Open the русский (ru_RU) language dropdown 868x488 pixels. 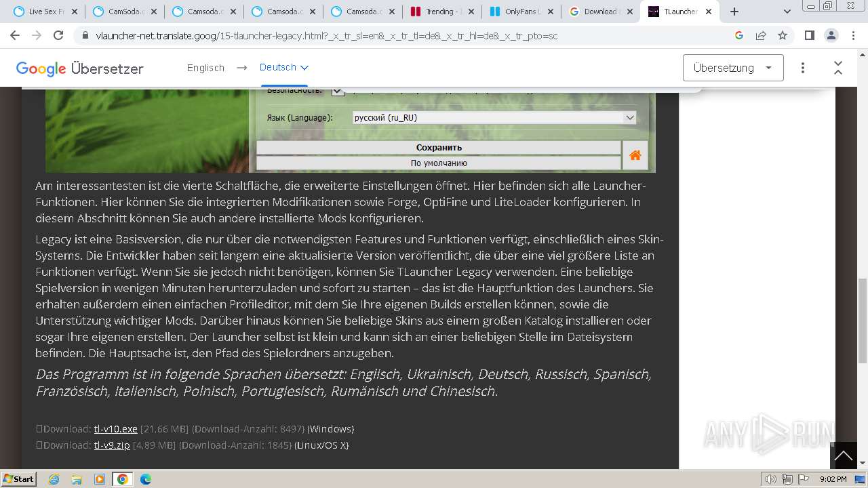494,117
